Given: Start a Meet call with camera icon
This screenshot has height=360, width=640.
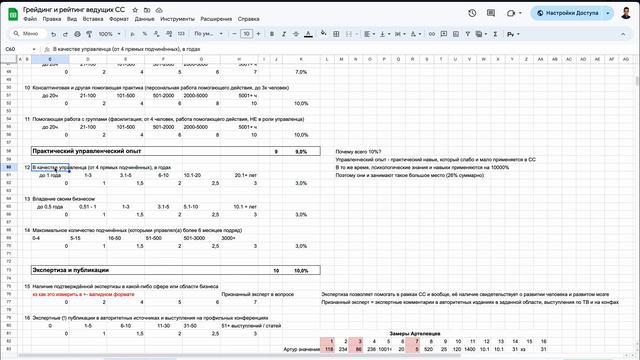Looking at the screenshot, I should tap(511, 13).
